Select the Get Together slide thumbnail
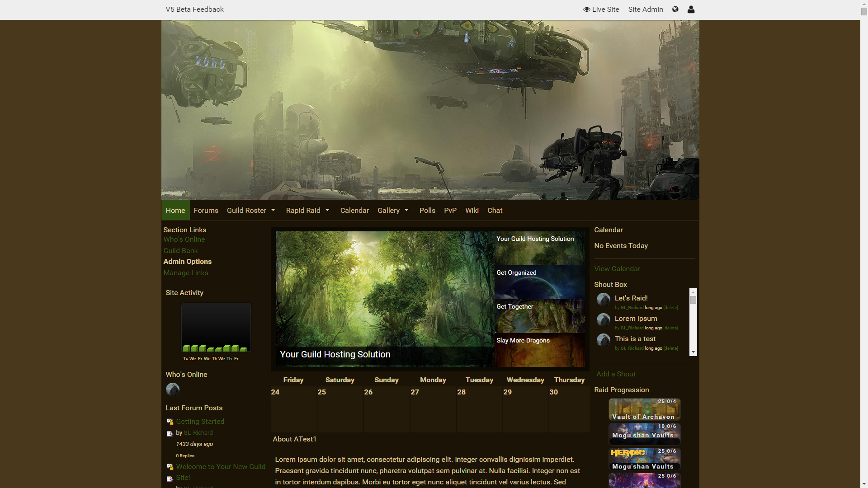868x488 pixels. [x=539, y=316]
